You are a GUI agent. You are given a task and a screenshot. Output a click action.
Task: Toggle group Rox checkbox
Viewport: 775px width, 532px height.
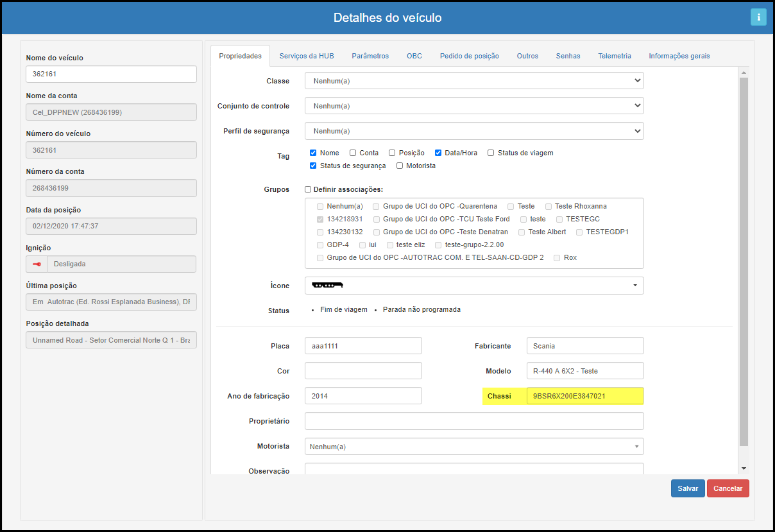tap(557, 257)
